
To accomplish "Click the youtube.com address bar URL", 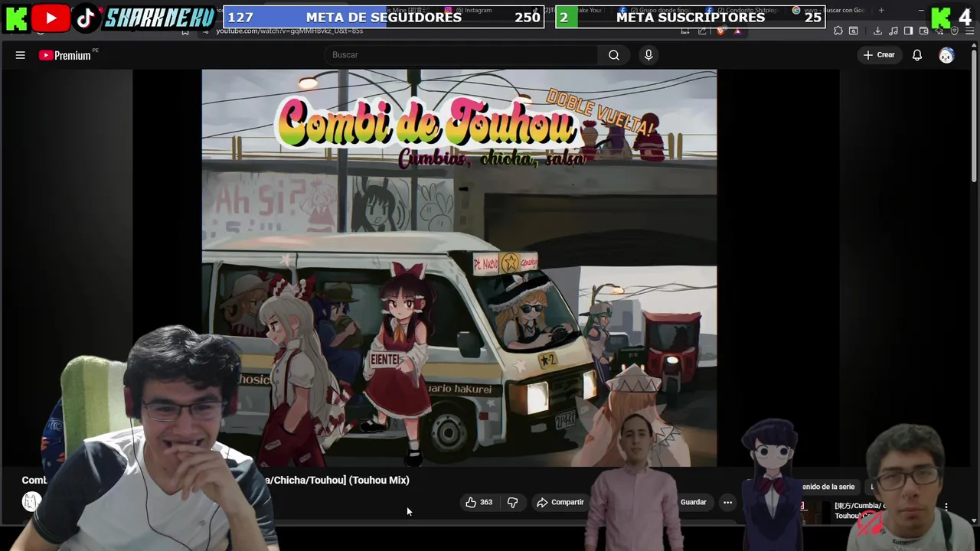I will (x=289, y=31).
